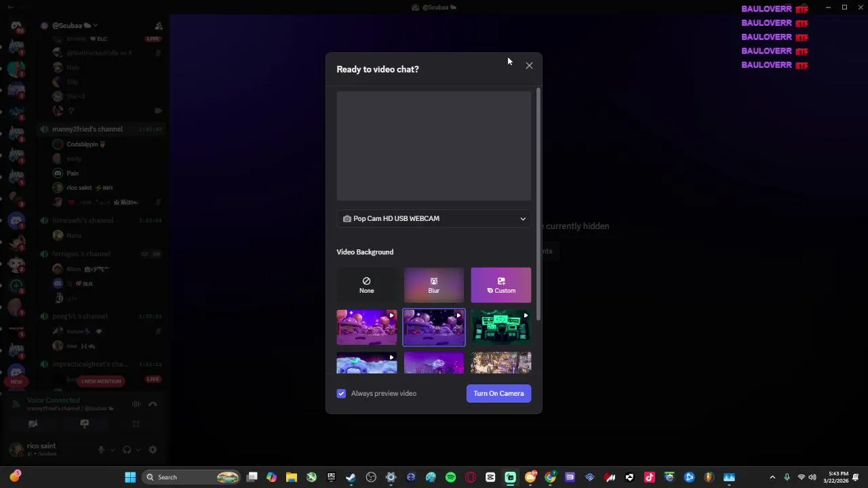Open TikTok from the taskbar
The width and height of the screenshot is (868, 488).
click(x=650, y=477)
